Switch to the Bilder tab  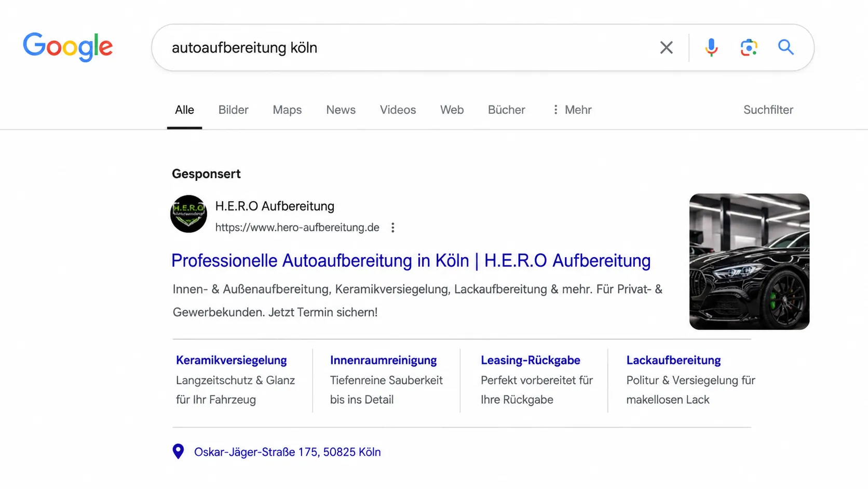point(233,110)
